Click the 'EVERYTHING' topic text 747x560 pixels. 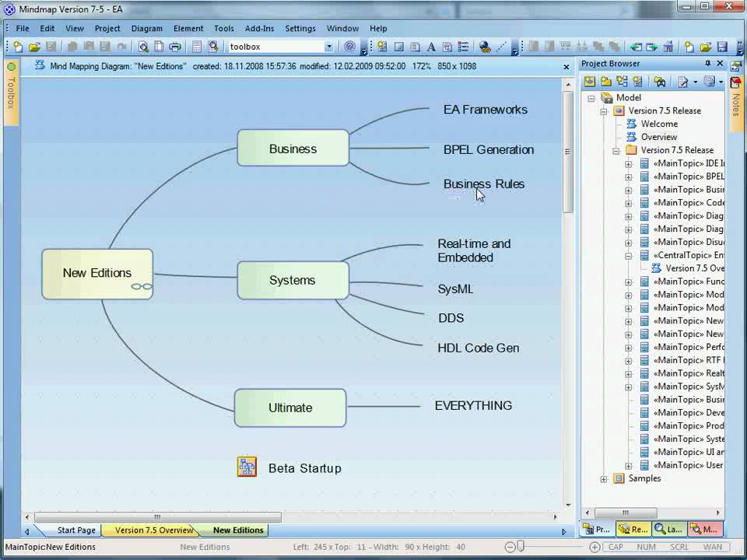pyautogui.click(x=474, y=406)
